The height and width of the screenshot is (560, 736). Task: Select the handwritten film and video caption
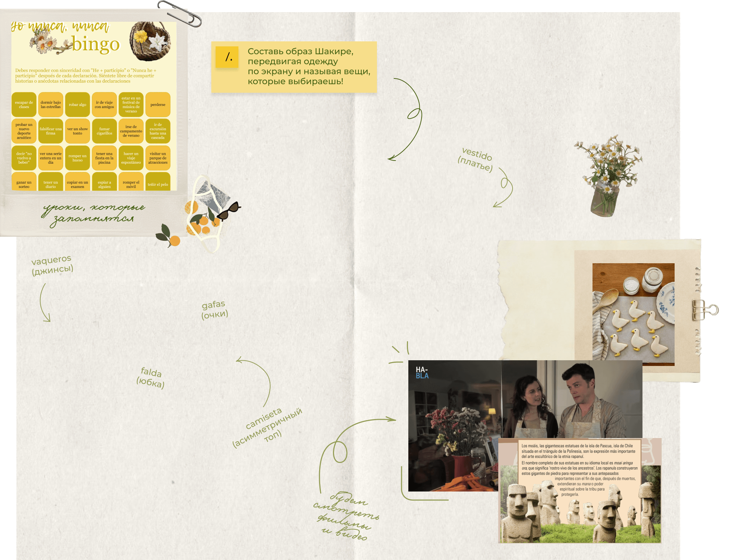[346, 517]
